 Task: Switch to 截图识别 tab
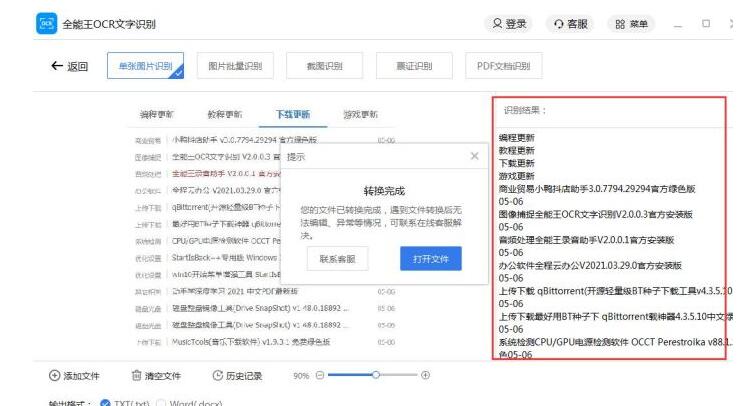pyautogui.click(x=325, y=65)
